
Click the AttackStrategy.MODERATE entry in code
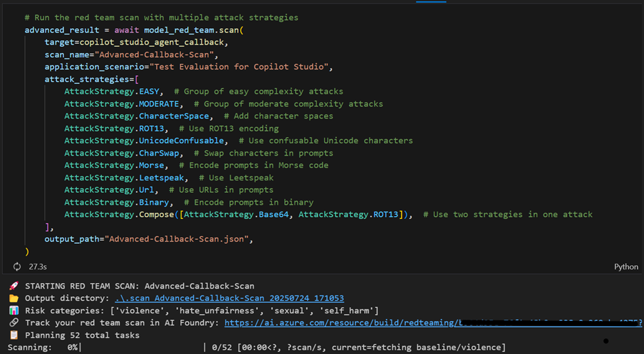click(119, 104)
